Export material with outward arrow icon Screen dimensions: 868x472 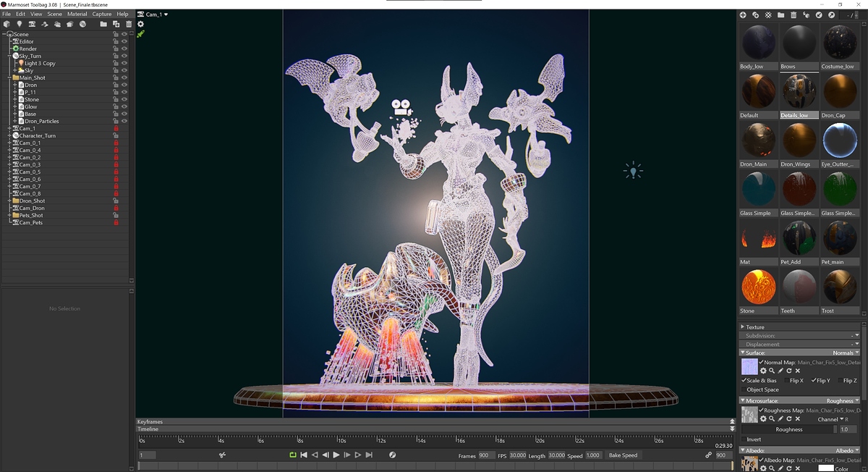point(831,14)
